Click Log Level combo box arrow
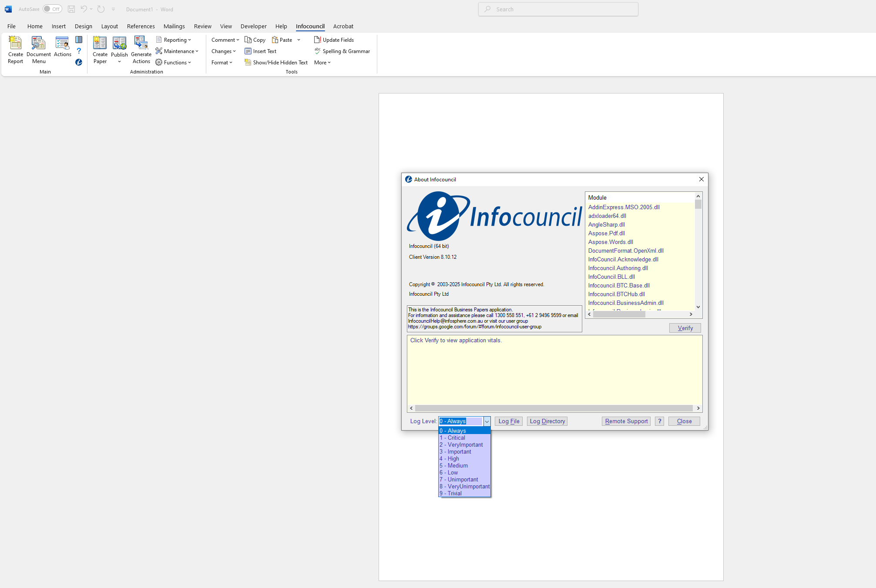This screenshot has height=588, width=876. [x=487, y=421]
